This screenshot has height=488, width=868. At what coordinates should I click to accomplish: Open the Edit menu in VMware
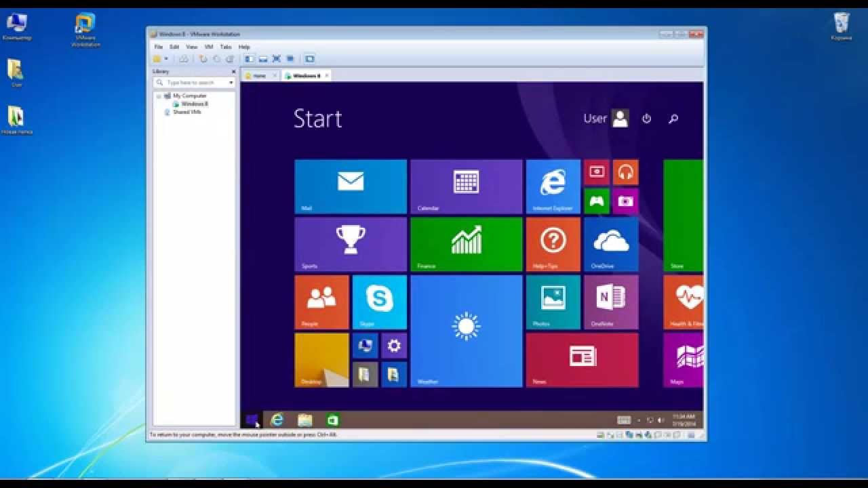(x=174, y=47)
